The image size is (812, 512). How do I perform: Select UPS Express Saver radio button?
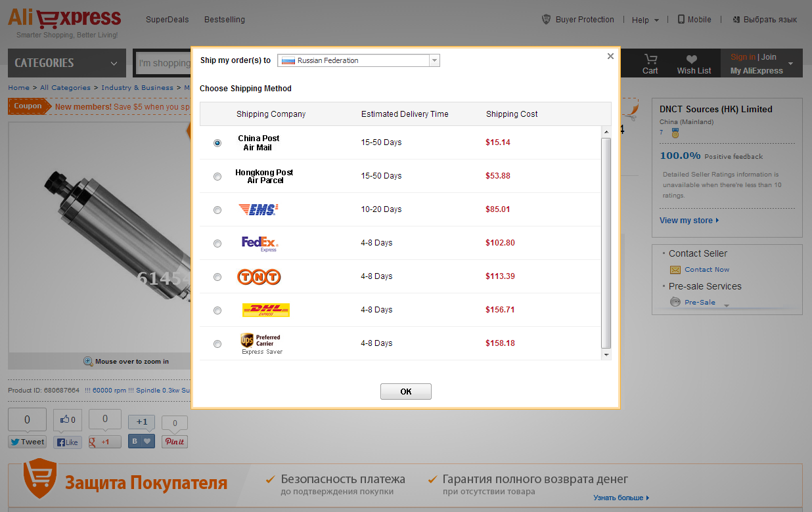click(217, 344)
